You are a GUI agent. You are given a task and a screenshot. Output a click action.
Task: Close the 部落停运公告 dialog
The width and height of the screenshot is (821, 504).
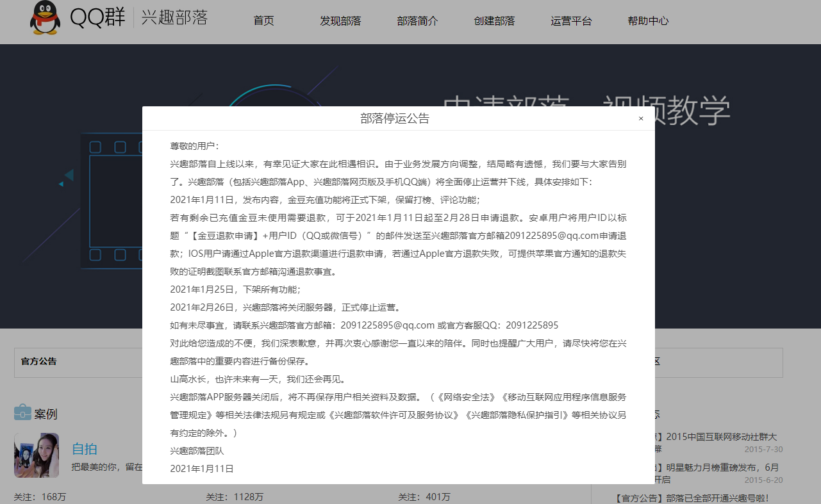[641, 118]
